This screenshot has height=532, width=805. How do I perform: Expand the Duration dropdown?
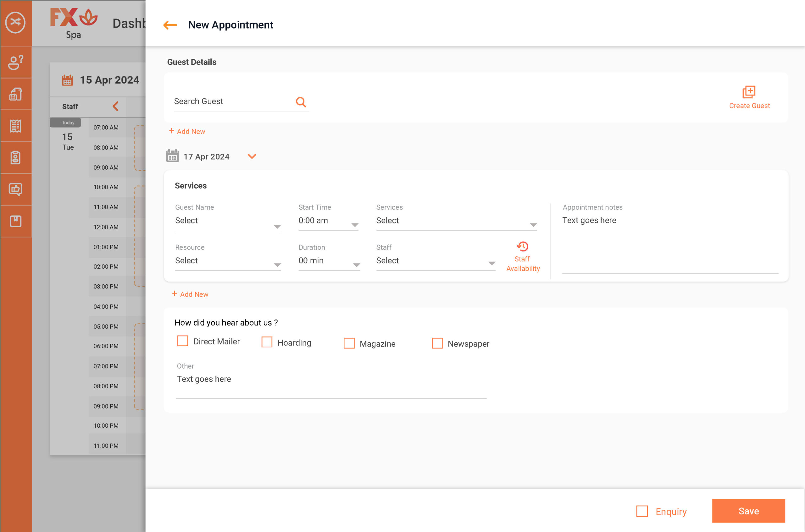tap(356, 265)
